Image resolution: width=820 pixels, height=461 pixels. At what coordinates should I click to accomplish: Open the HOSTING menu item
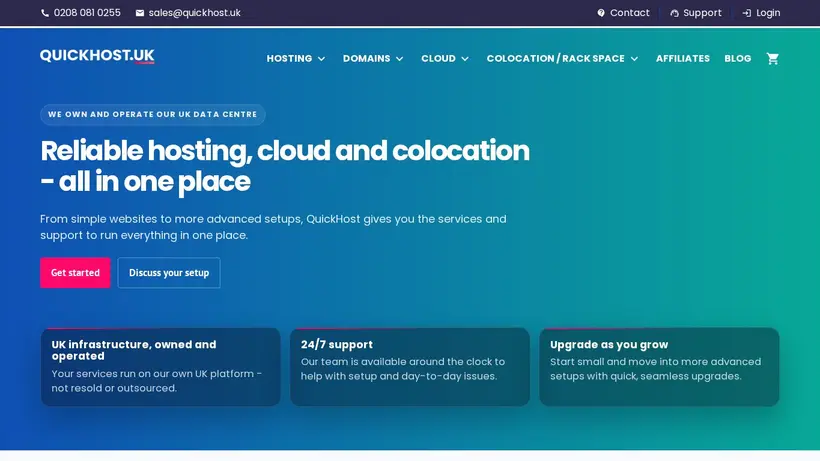click(x=289, y=59)
